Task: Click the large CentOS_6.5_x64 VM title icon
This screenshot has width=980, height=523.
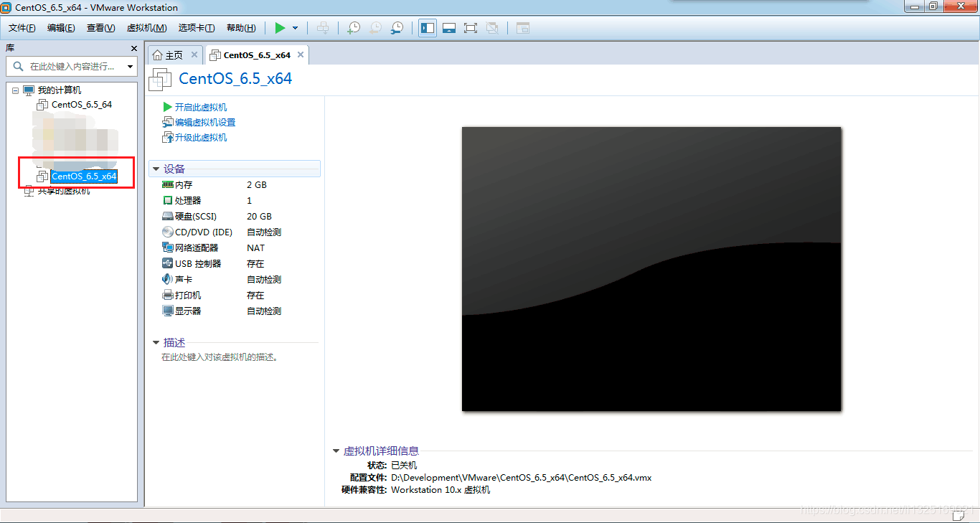Action: [x=160, y=79]
